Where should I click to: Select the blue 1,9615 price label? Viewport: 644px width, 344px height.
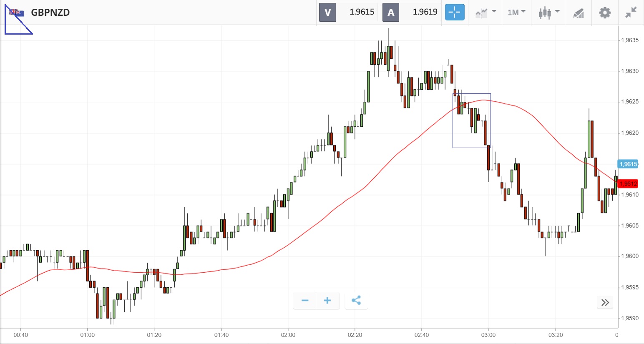pyautogui.click(x=628, y=164)
